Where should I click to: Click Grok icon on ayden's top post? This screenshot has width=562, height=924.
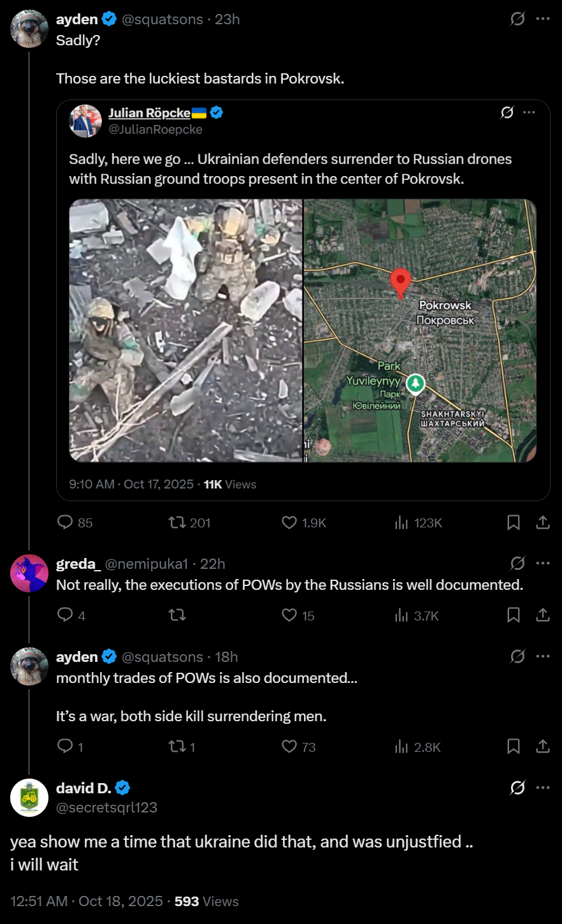(x=517, y=19)
